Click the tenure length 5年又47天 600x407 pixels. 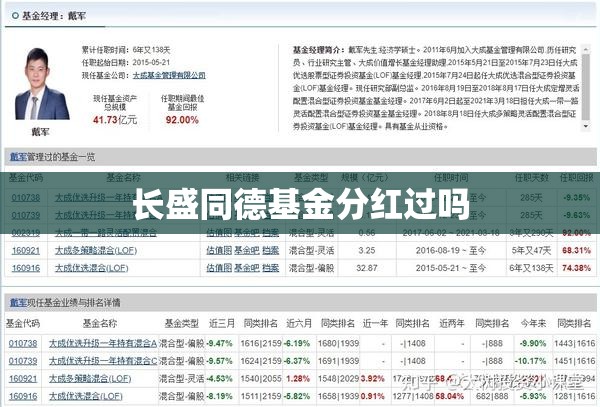(x=531, y=251)
